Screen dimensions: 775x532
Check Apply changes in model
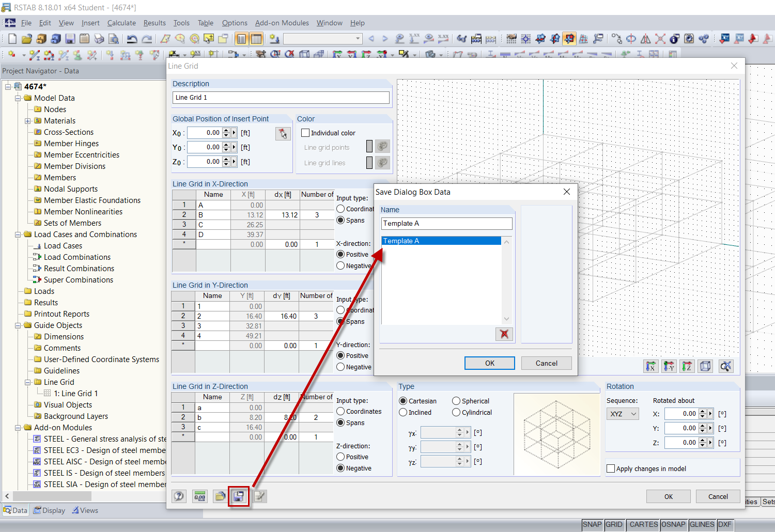pos(611,468)
